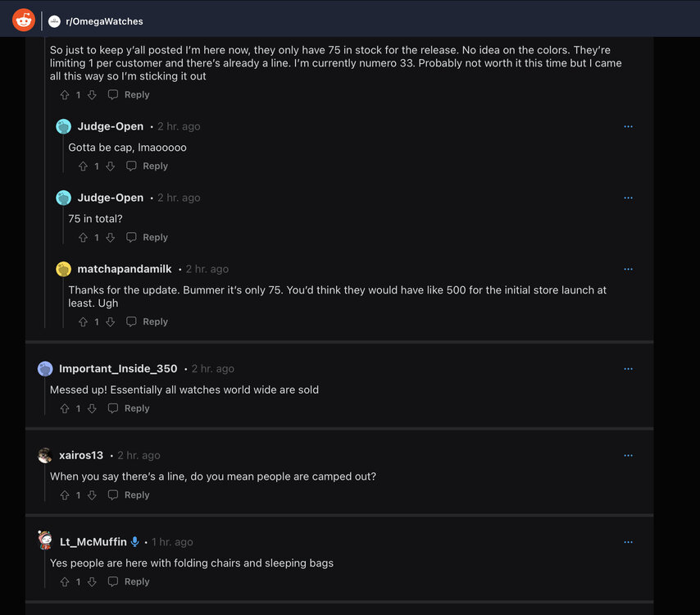This screenshot has height=615, width=700.
Task: Upvote xairos13's comment
Action: click(65, 495)
